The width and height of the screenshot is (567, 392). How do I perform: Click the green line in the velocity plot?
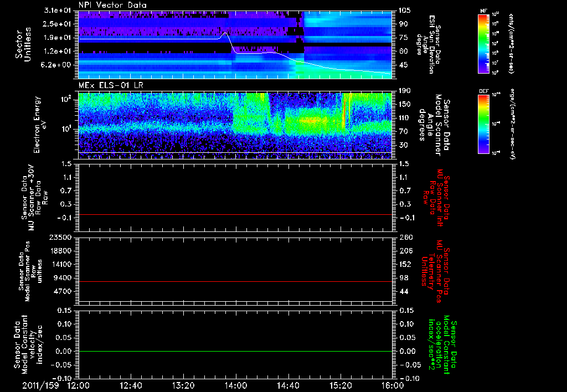point(235,351)
